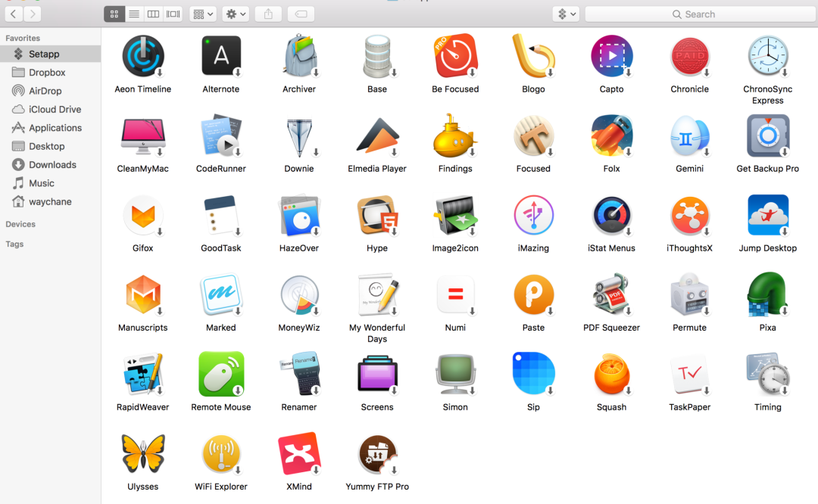
Task: Click the Edit Tags toolbar button
Action: pyautogui.click(x=301, y=14)
